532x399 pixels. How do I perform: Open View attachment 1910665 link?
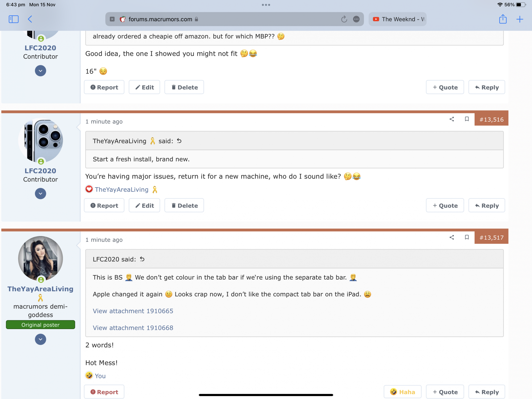pos(133,311)
